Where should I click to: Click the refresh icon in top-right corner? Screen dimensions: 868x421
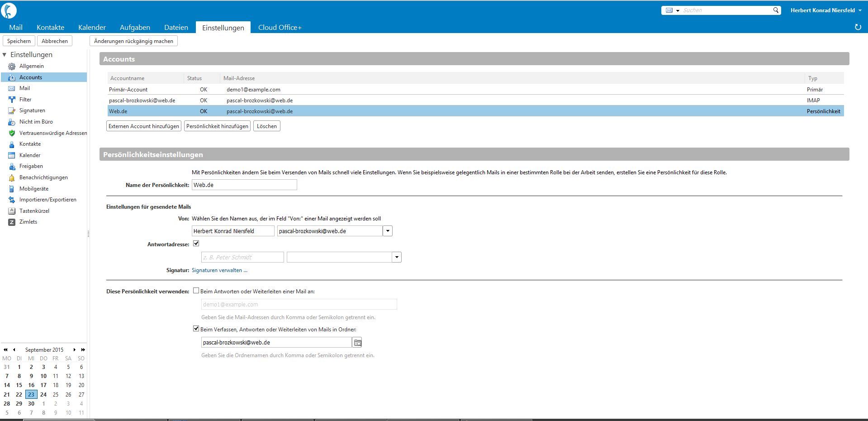click(x=858, y=27)
